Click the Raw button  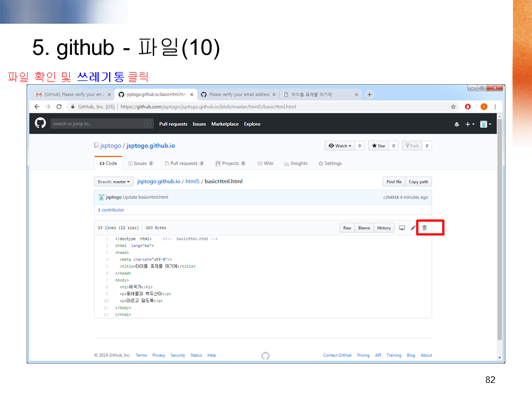point(347,228)
